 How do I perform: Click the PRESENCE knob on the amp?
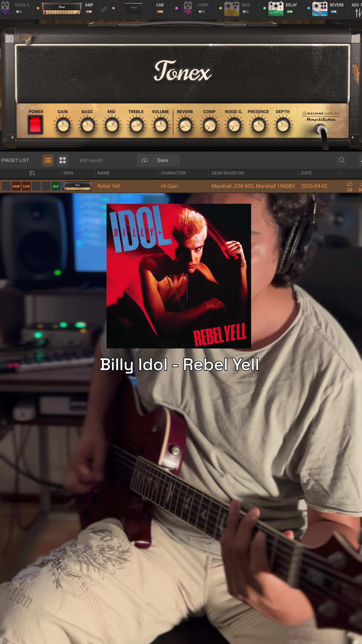click(x=259, y=125)
